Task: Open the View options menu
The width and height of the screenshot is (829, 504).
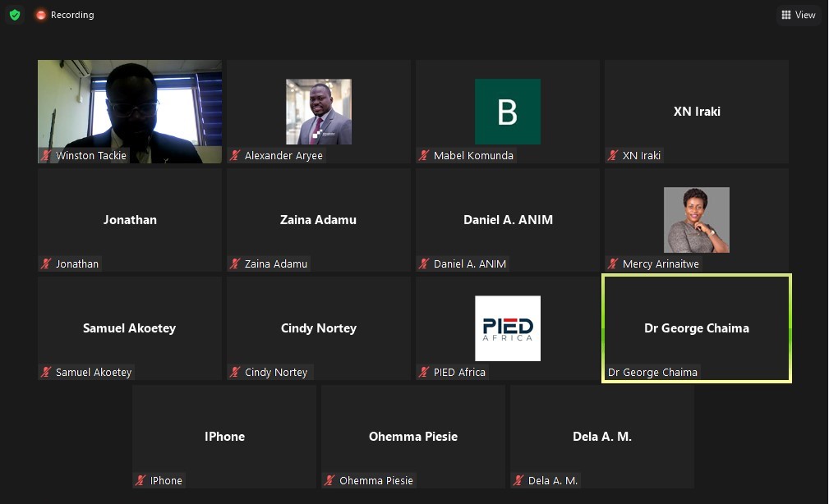Action: 799,15
